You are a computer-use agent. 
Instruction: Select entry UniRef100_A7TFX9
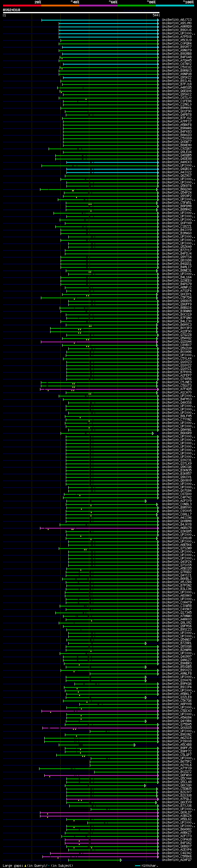point(177,768)
